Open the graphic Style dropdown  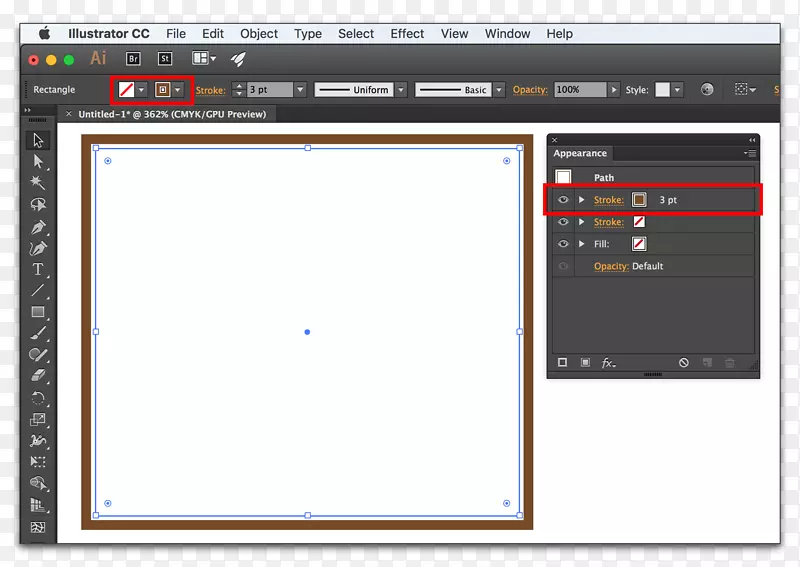[677, 90]
